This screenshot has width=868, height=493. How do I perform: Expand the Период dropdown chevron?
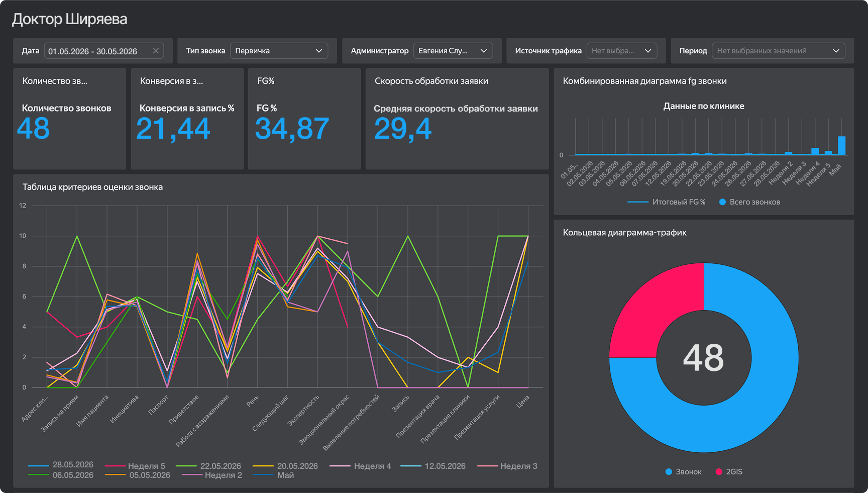[x=836, y=51]
